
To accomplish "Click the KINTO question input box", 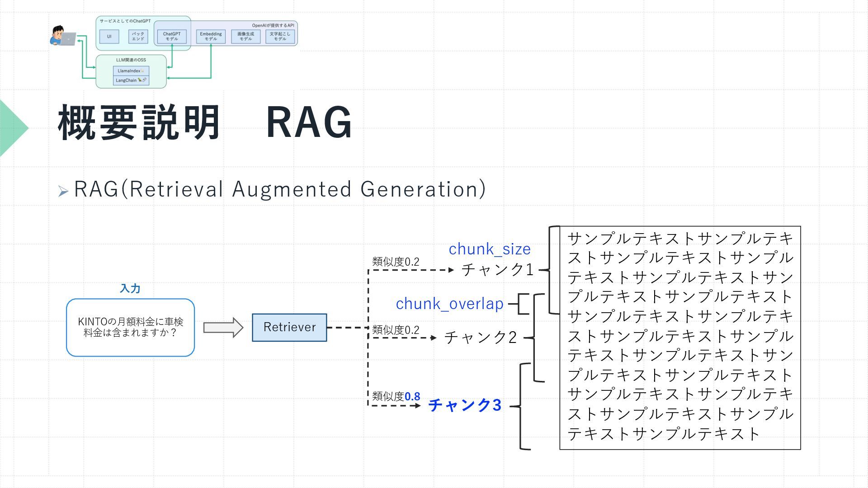I will [130, 328].
